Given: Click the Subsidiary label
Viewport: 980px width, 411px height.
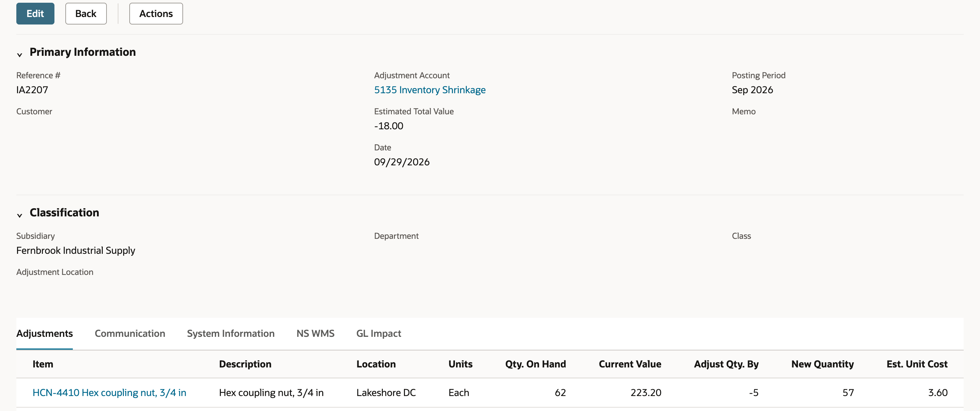Looking at the screenshot, I should 35,236.
